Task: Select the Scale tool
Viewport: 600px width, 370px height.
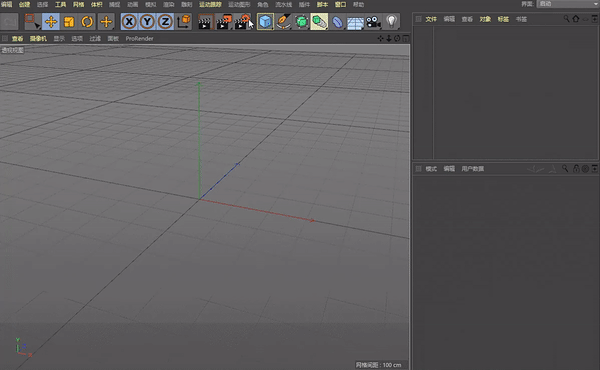Action: point(69,22)
